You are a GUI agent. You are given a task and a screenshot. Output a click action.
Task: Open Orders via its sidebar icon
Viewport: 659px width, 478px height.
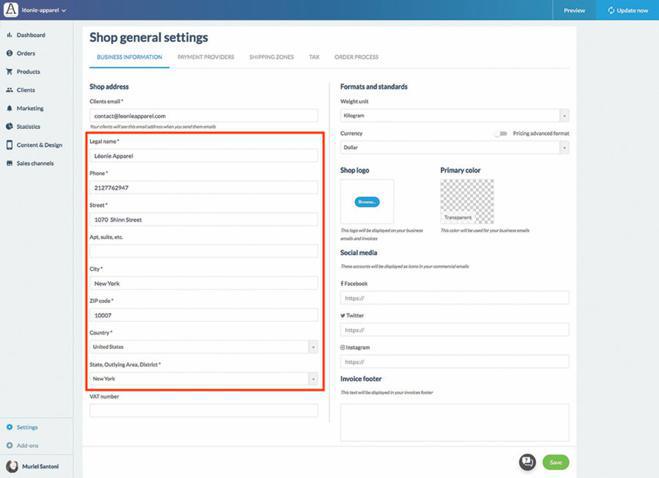tap(9, 53)
